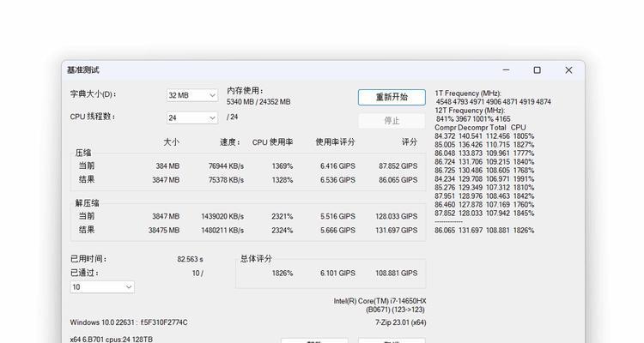Click the rating value 5.666 GIPS
The image size is (644, 343).
click(337, 231)
